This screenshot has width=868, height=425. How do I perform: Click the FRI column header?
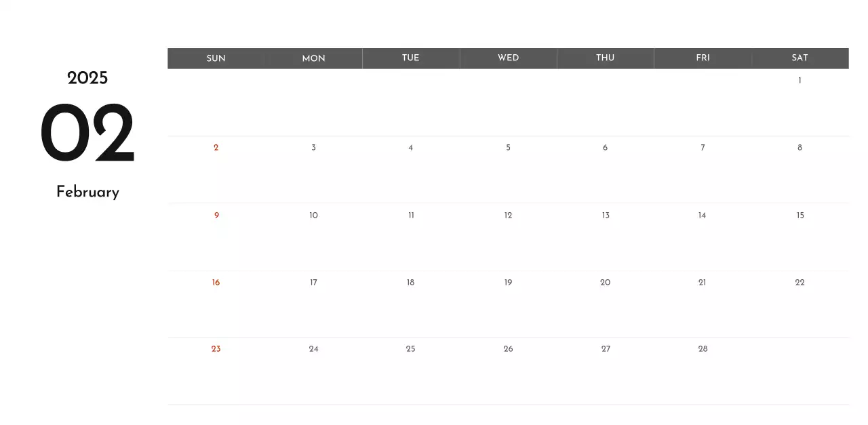pos(703,58)
